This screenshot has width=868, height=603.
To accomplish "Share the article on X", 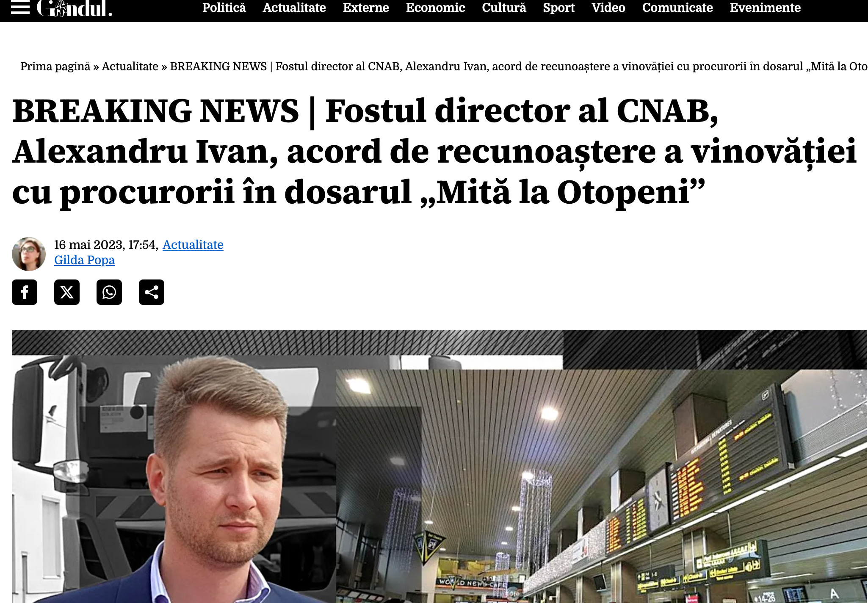I will (67, 292).
